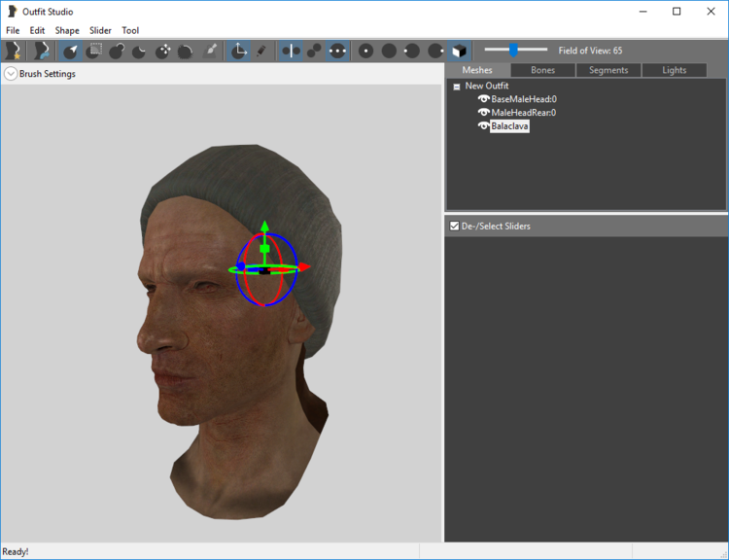Switch to the Segments tab

[608, 70]
